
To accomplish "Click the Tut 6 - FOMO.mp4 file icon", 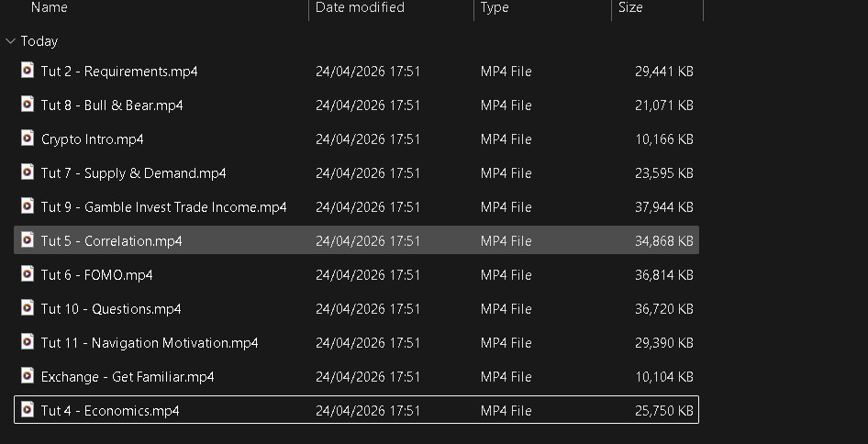I will [28, 274].
